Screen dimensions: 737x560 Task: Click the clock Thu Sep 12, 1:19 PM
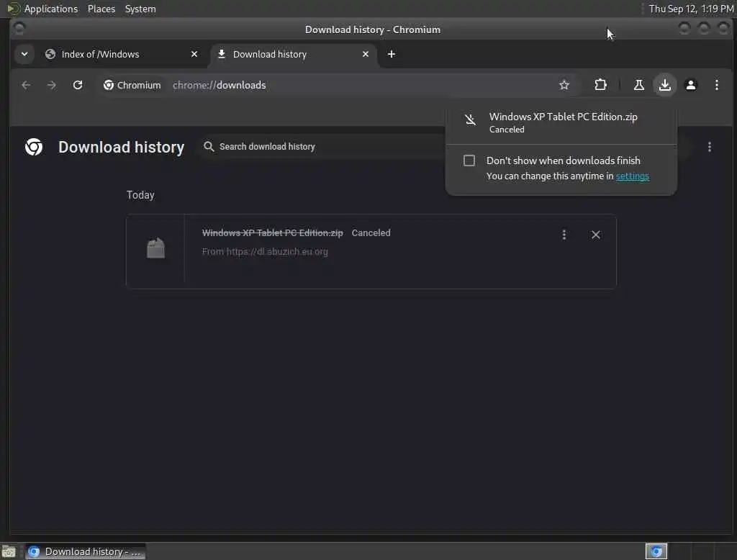691,9
